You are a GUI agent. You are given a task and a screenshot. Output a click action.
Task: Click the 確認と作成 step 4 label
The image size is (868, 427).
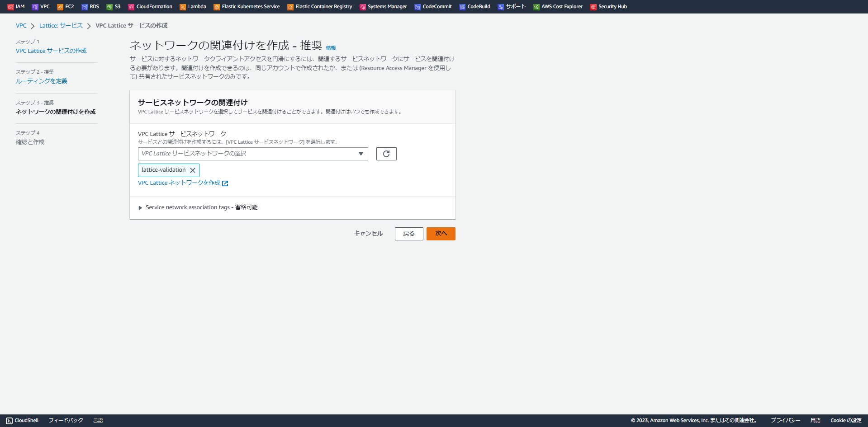tap(30, 142)
